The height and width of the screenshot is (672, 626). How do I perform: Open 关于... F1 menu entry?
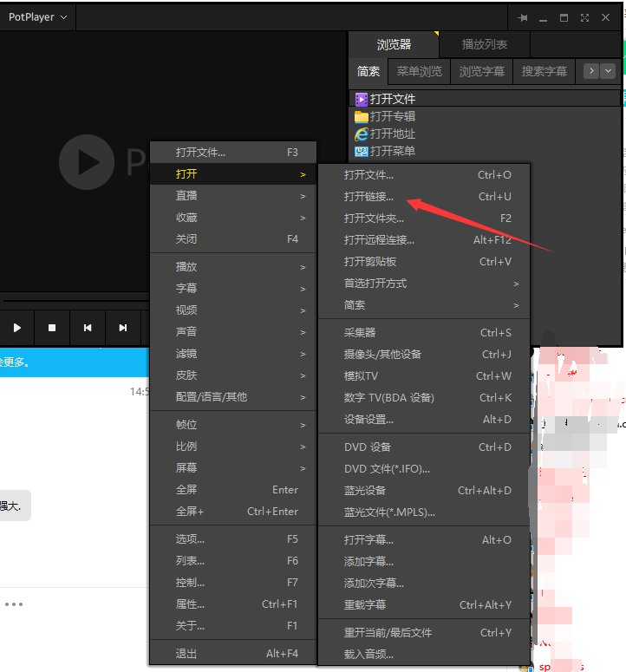click(233, 626)
